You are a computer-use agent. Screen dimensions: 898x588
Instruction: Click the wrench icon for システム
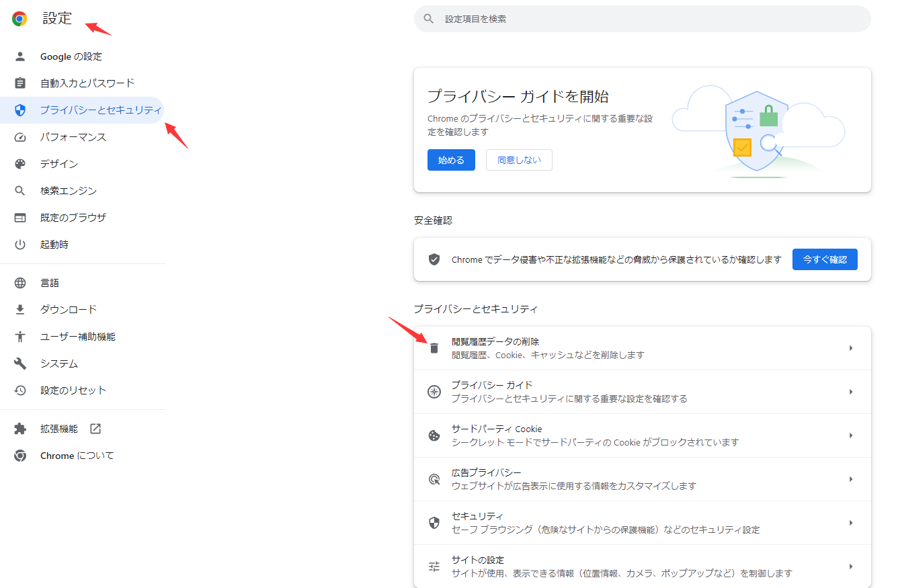click(x=20, y=364)
